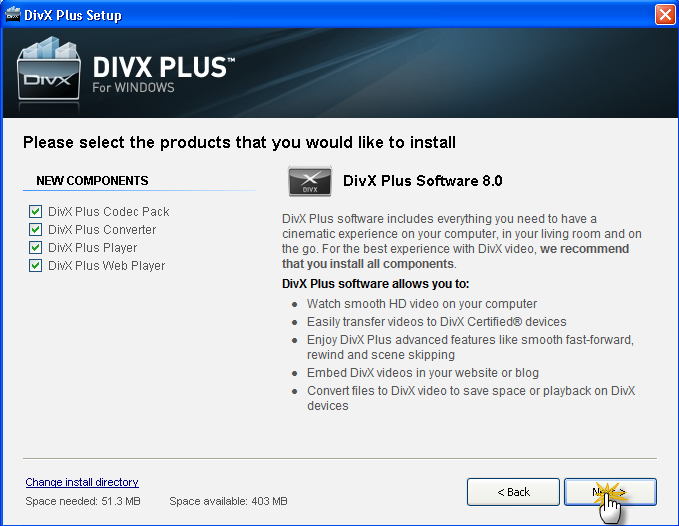
Task: Click the "For WINDOWS" banner subtitle
Action: 133,87
